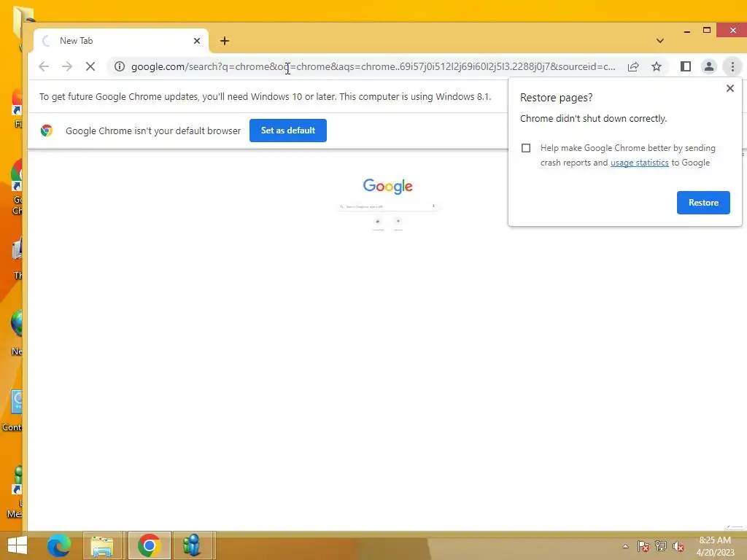Click the muted volume tray icon
This screenshot has width=747, height=560.
click(x=678, y=546)
